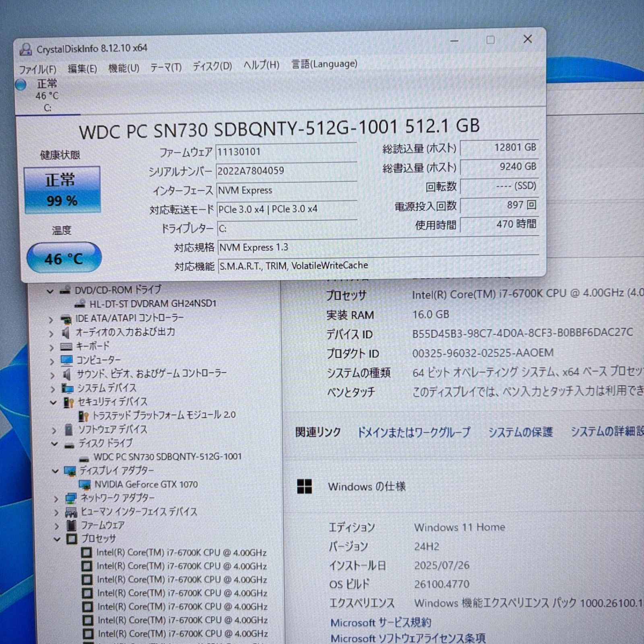Collapse the ディスプレイ アダプター node

click(x=55, y=471)
